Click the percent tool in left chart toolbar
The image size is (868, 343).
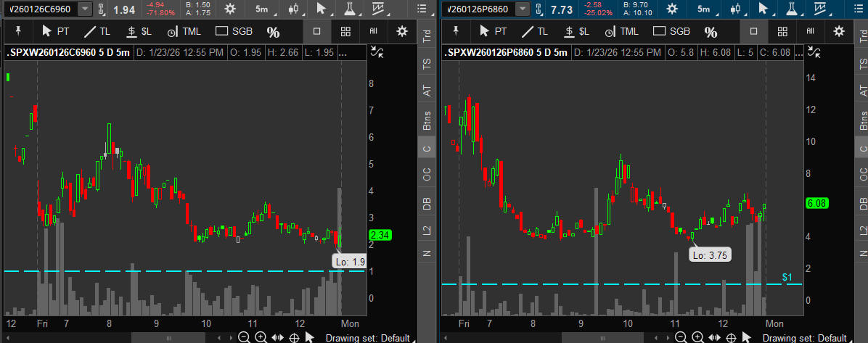tap(273, 32)
